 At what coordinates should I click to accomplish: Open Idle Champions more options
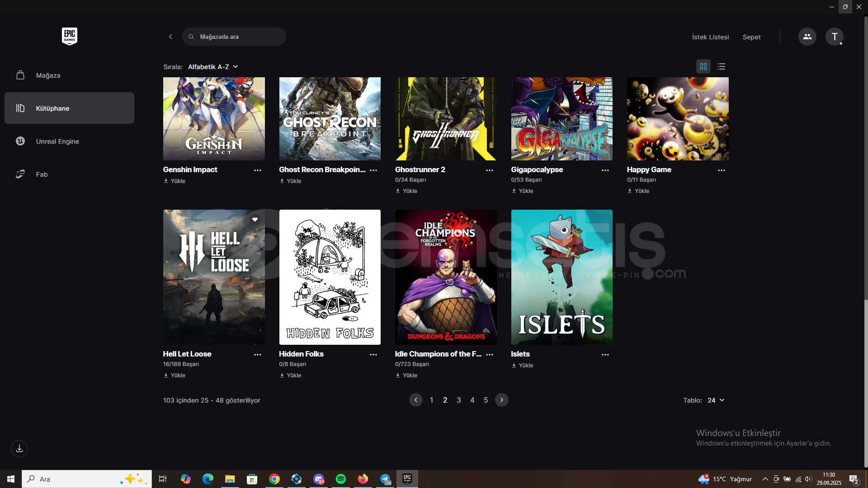(x=490, y=355)
